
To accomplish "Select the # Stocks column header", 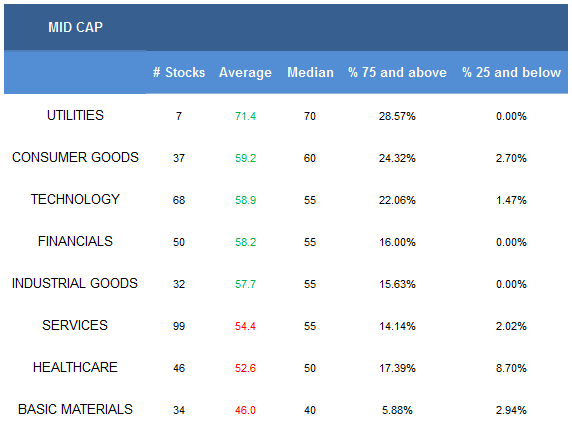I will 179,72.
